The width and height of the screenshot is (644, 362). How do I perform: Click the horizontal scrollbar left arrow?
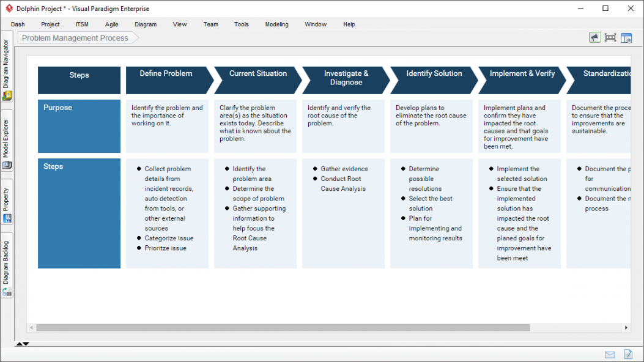click(31, 328)
